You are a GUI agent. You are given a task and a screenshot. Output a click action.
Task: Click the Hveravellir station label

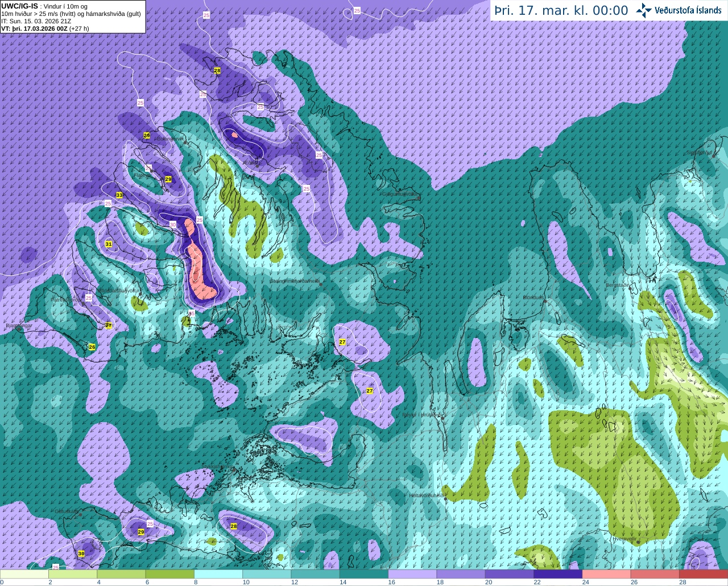(624, 538)
